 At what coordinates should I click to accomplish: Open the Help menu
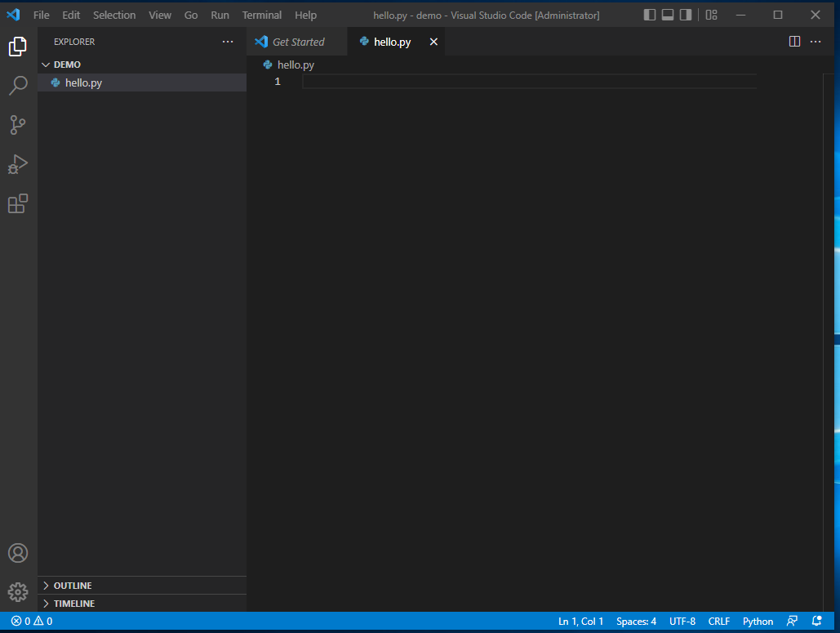click(x=305, y=15)
